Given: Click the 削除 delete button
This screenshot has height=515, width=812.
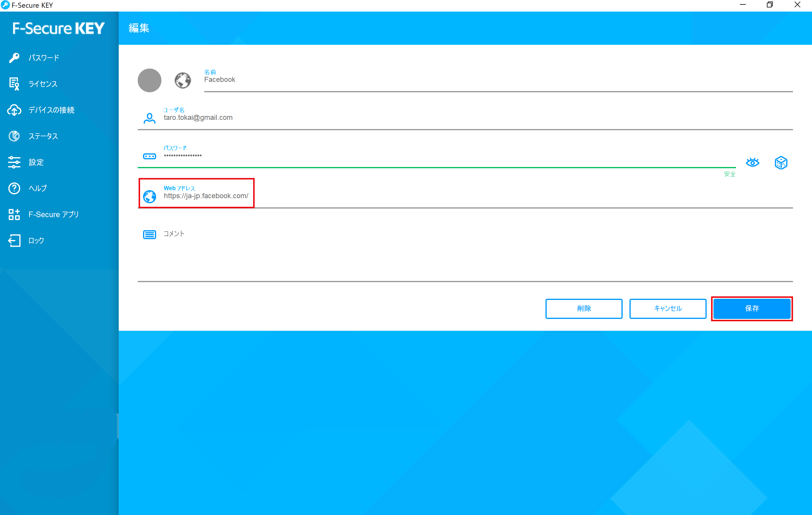Looking at the screenshot, I should pos(584,309).
